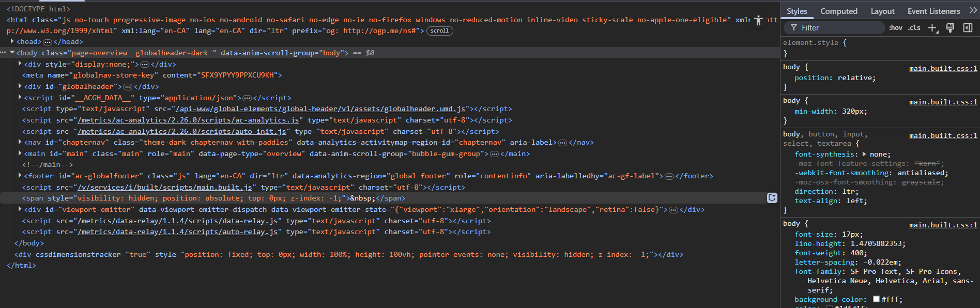This screenshot has width=980, height=308.
Task: Click the ellipsis in the chapternav nav
Action: point(563,143)
